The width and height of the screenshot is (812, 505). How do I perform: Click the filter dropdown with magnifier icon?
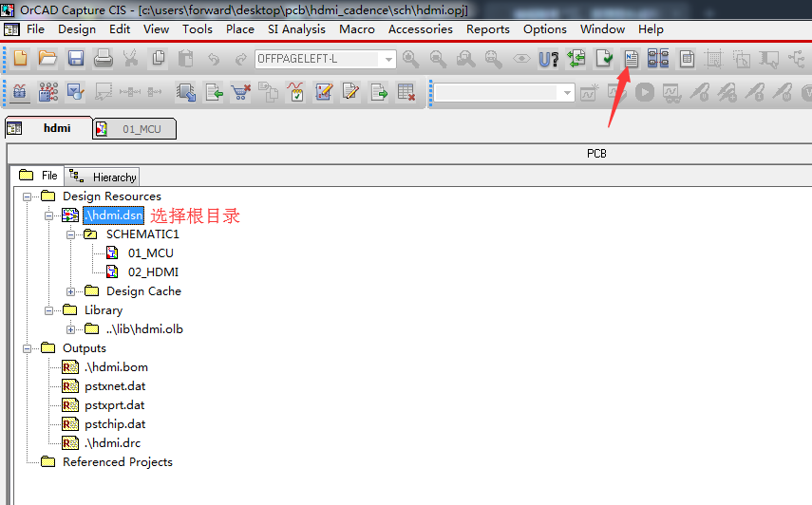coord(76,93)
